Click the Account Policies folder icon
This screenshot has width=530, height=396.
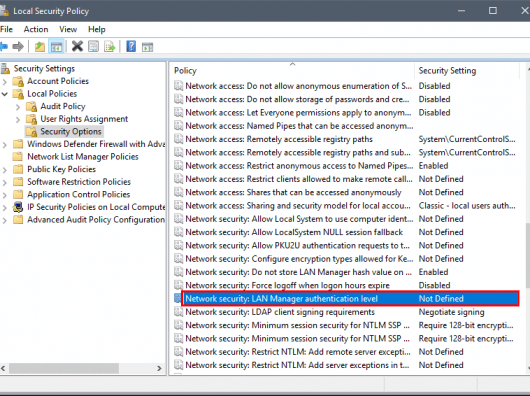[x=18, y=81]
